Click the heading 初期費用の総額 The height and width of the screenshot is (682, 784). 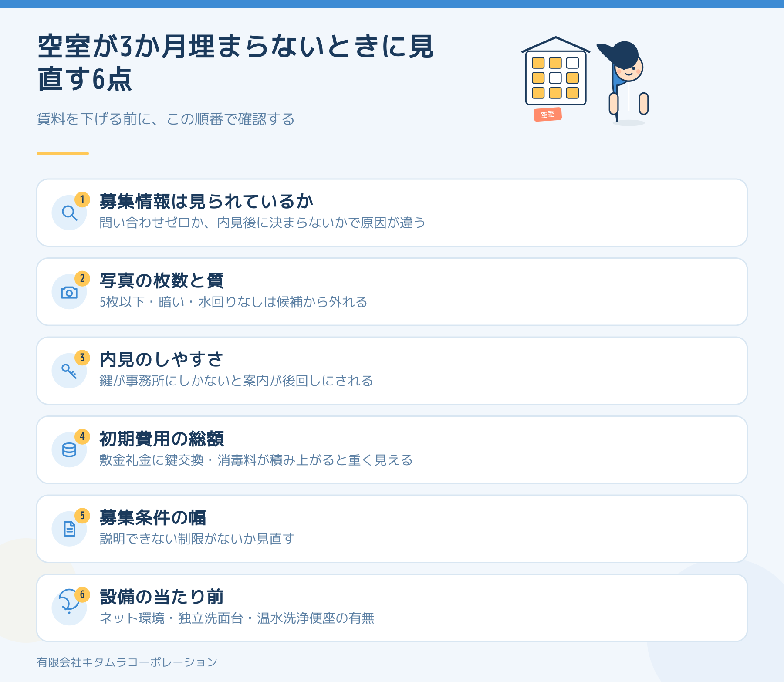pos(162,439)
